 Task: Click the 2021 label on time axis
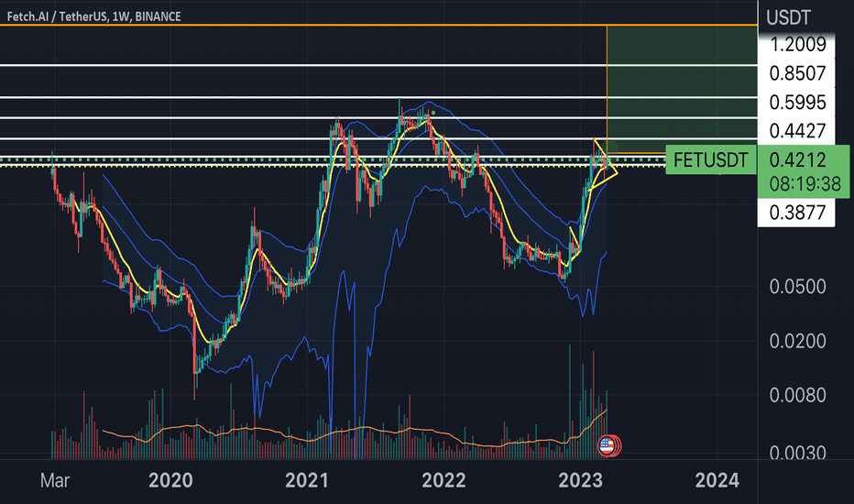(x=307, y=480)
